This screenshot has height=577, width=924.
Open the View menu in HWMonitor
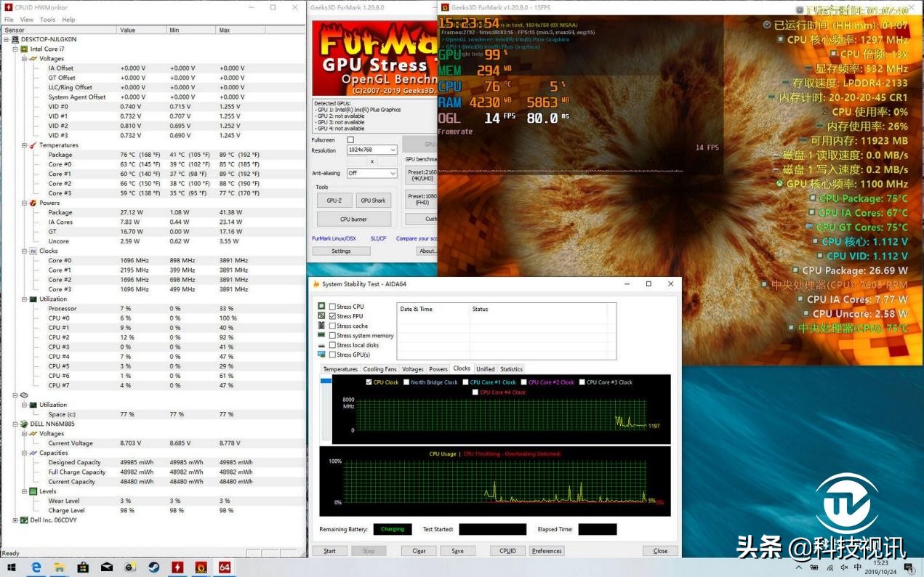click(x=27, y=20)
